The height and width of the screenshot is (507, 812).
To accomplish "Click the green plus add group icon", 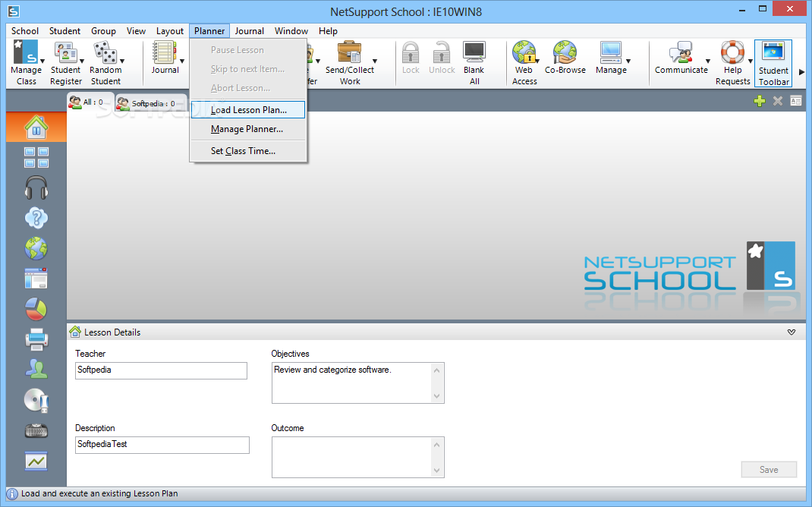I will coord(759,101).
